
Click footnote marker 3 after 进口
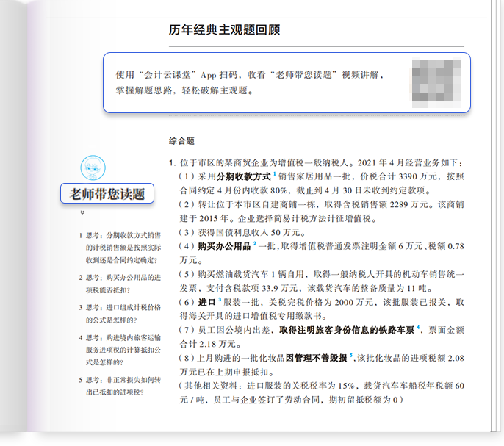(x=219, y=299)
